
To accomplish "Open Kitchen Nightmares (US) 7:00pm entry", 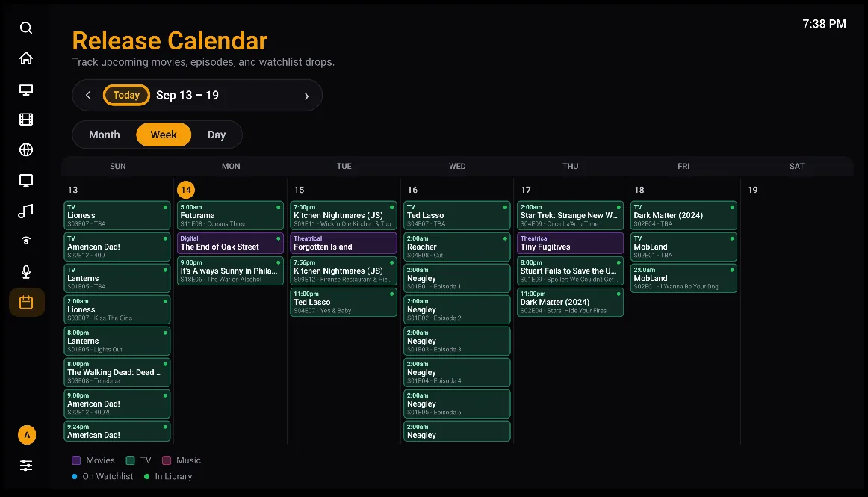I will [x=344, y=215].
